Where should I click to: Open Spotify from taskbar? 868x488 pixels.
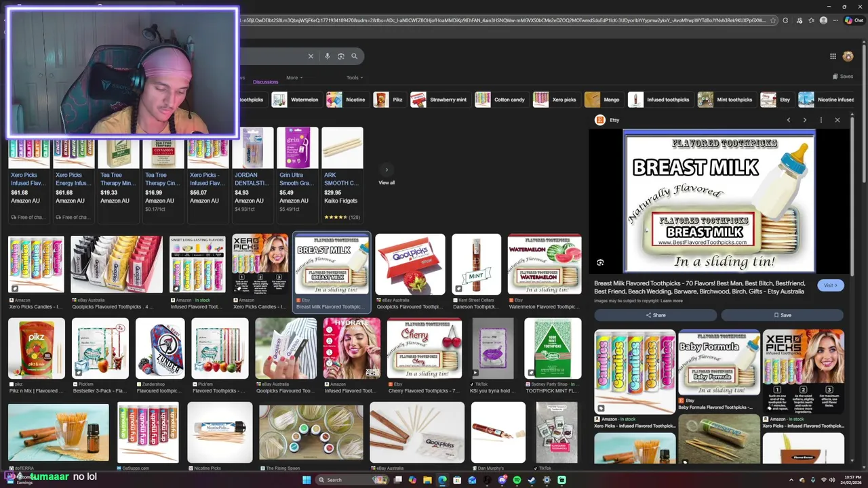point(517,480)
